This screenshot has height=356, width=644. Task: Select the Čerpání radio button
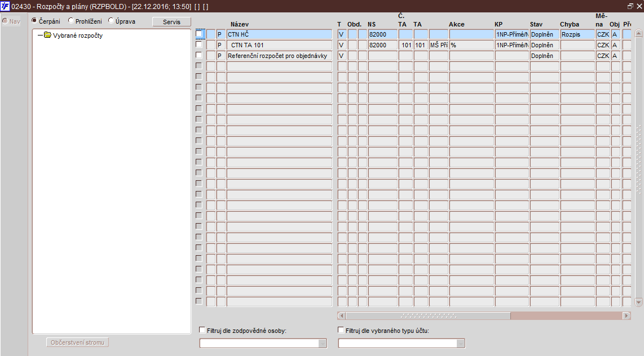[x=34, y=20]
